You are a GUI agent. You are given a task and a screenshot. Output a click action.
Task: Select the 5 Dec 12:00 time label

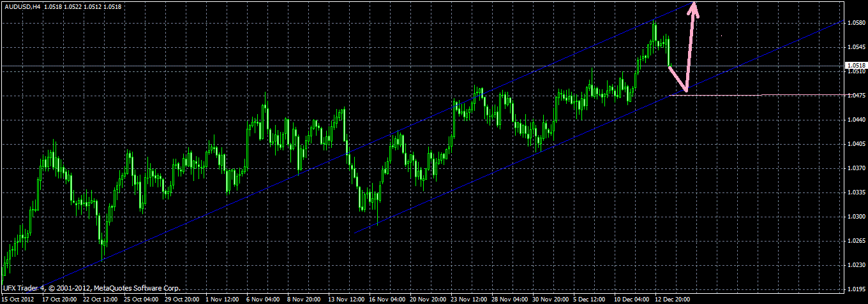pyautogui.click(x=589, y=298)
